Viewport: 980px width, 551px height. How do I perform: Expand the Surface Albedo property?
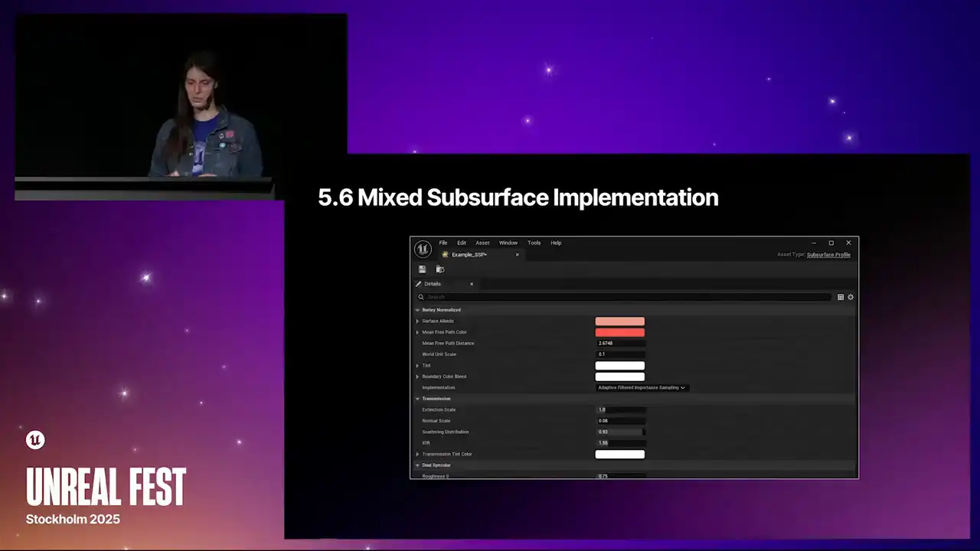[x=417, y=321]
